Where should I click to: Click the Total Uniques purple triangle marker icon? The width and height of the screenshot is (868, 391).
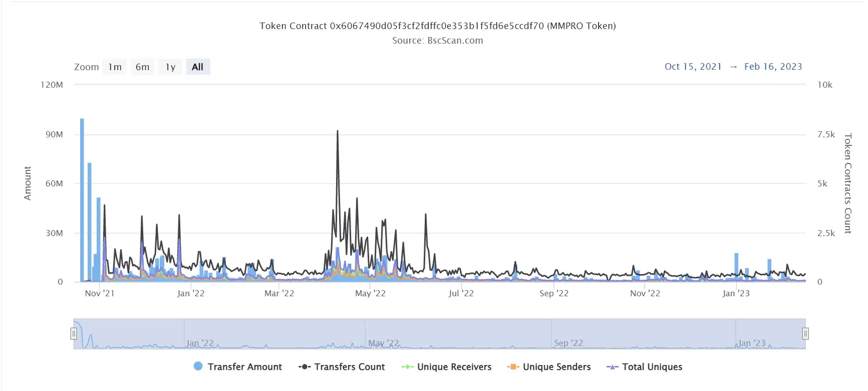612,366
